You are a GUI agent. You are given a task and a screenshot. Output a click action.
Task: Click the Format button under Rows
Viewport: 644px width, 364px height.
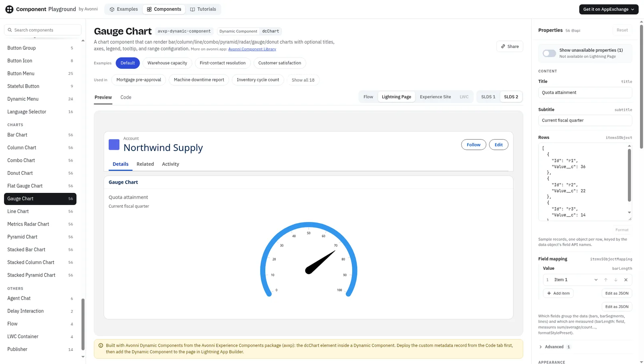(x=622, y=230)
